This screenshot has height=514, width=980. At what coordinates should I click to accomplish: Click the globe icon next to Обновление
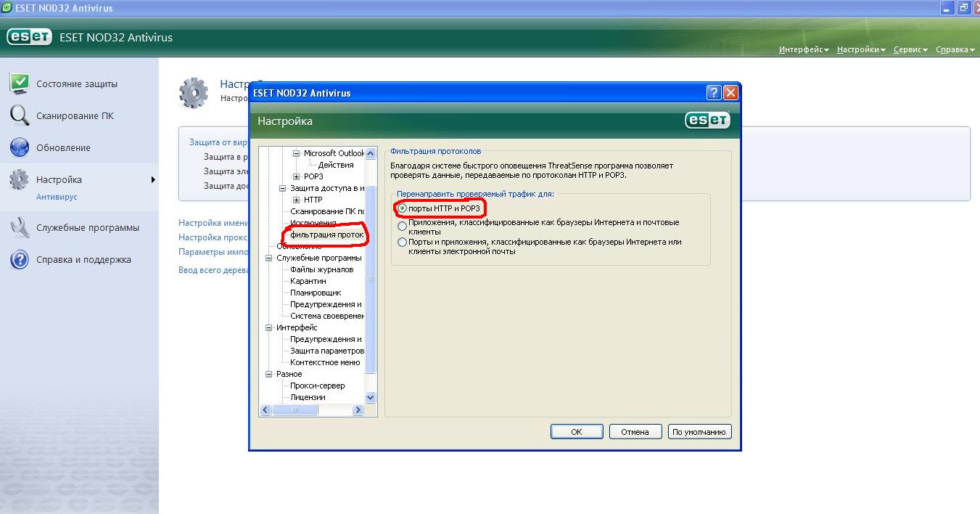coord(19,147)
